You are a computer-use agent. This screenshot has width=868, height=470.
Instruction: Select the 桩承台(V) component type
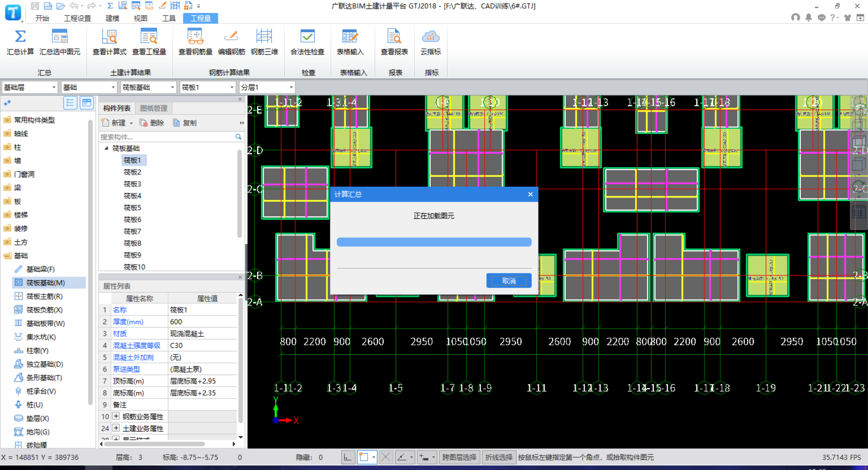(41, 391)
